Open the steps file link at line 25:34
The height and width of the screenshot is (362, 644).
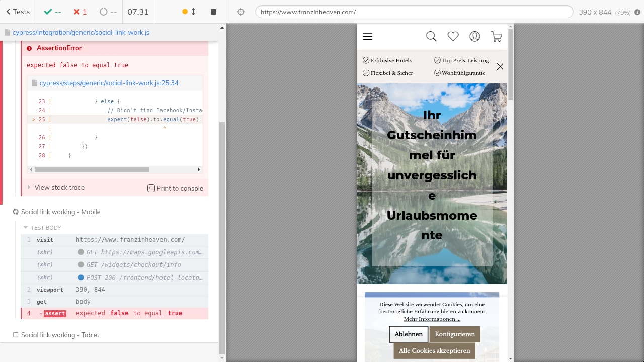pos(109,83)
